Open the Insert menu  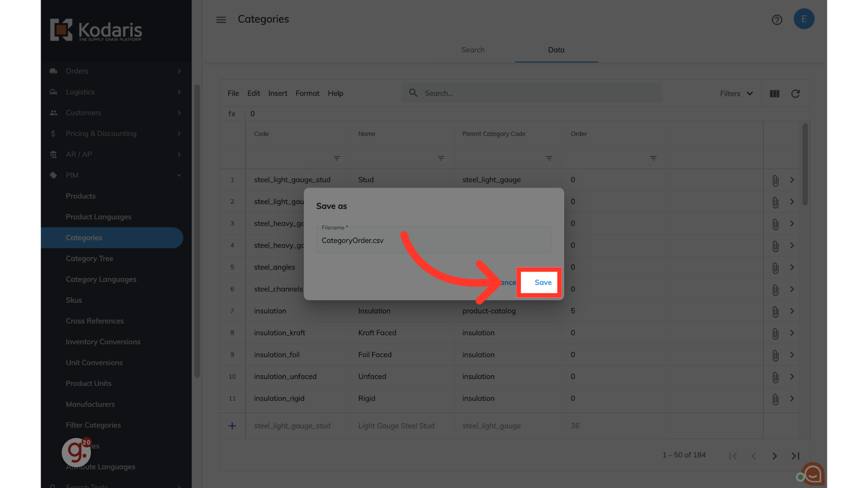277,93
